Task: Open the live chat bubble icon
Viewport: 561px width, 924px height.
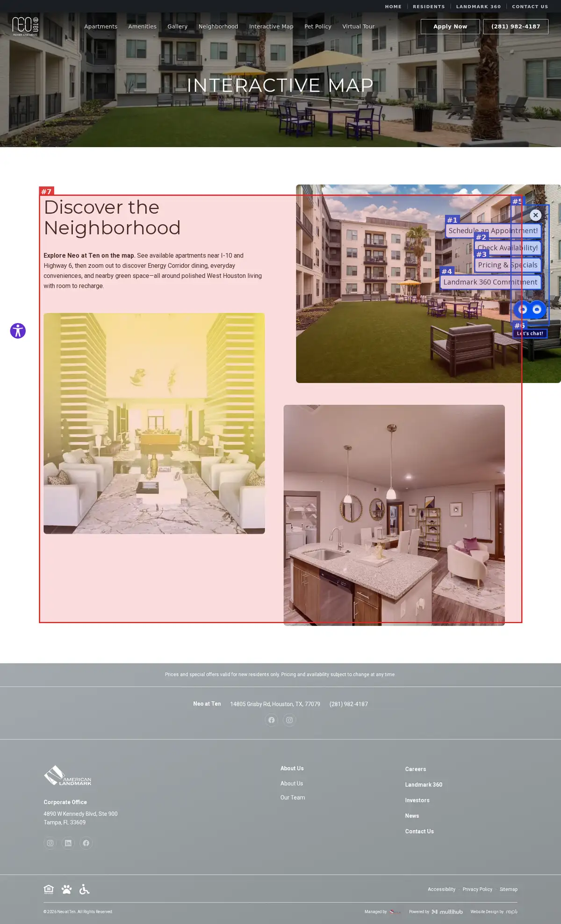Action: (530, 309)
